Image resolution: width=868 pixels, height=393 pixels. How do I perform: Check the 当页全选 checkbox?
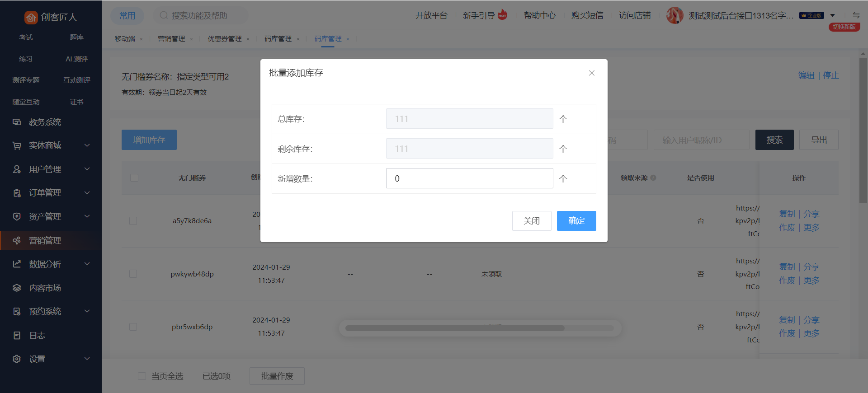142,376
